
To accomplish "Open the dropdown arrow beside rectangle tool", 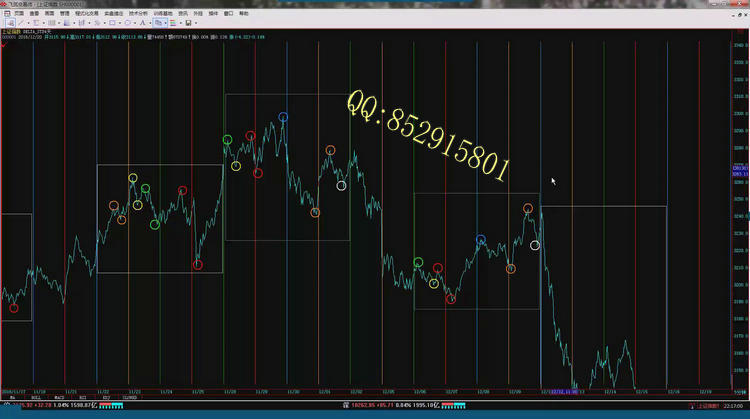I will [119, 22].
